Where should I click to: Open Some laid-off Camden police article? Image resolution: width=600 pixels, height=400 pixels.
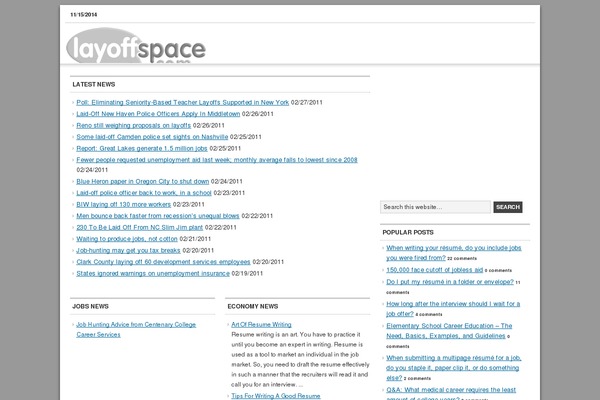click(152, 137)
